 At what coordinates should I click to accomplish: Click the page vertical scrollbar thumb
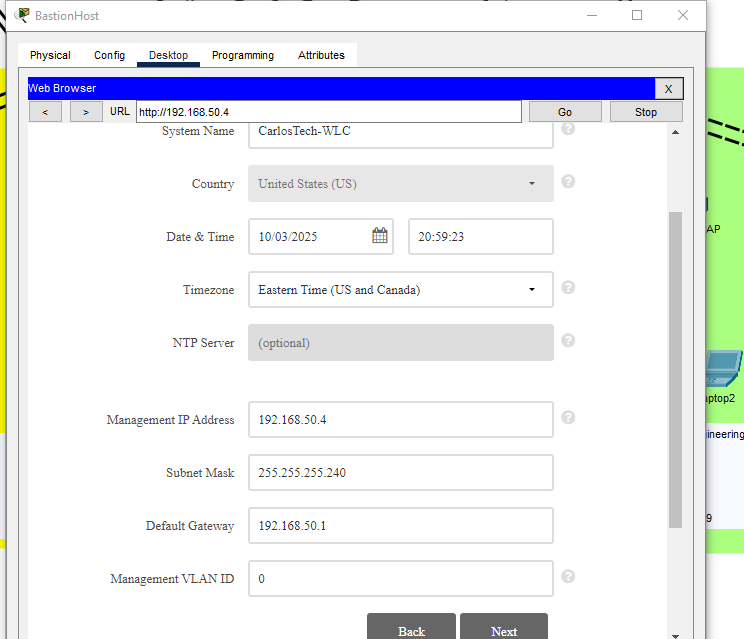click(675, 370)
